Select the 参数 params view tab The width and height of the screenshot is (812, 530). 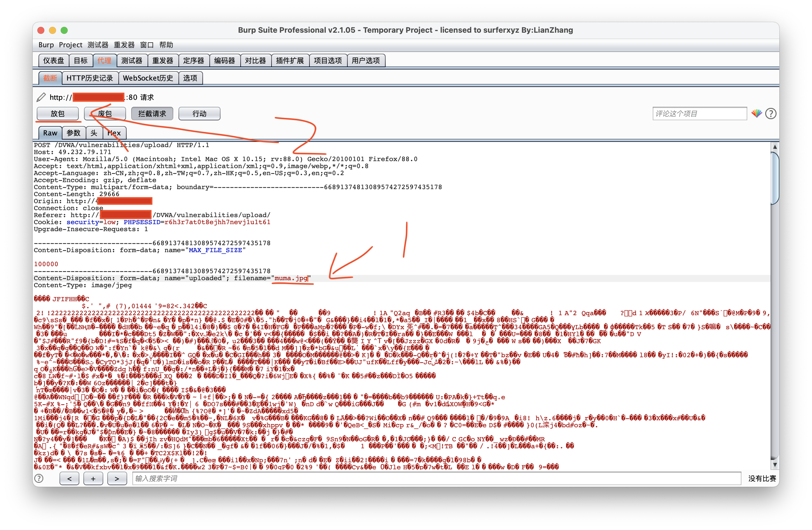74,133
